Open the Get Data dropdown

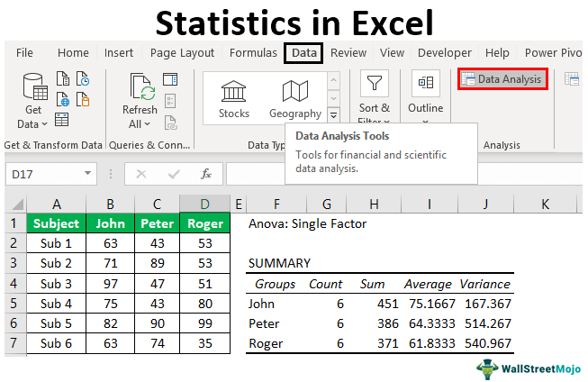tap(32, 102)
